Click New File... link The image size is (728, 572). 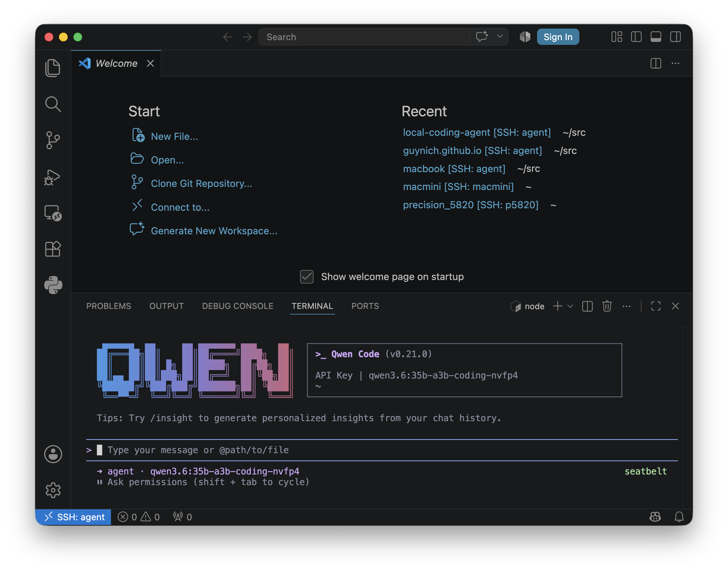pos(174,136)
